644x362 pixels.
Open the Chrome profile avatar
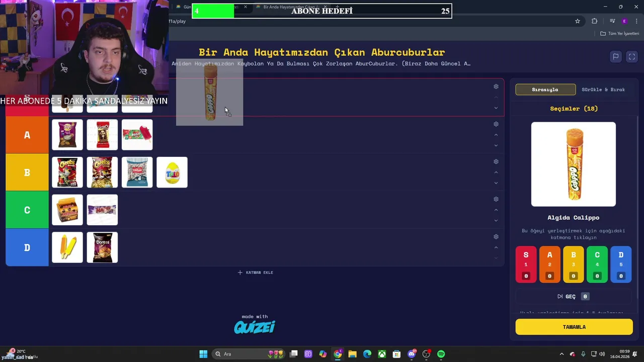point(624,21)
